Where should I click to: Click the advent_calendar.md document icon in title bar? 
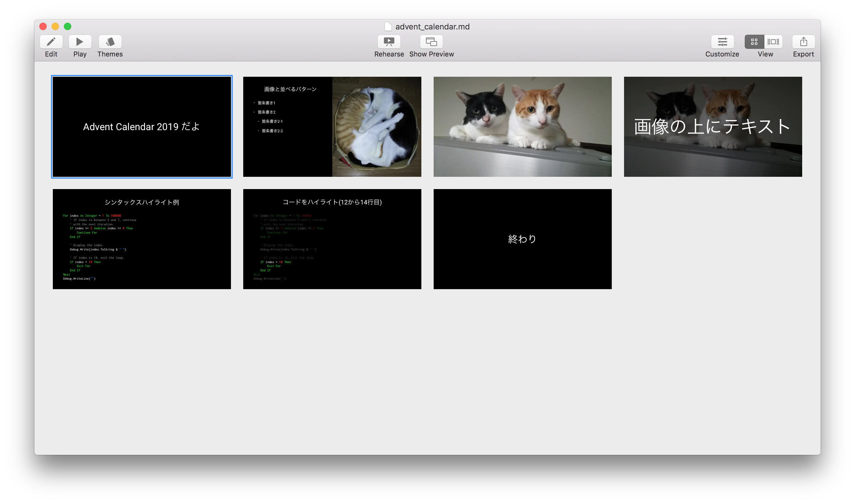click(388, 26)
